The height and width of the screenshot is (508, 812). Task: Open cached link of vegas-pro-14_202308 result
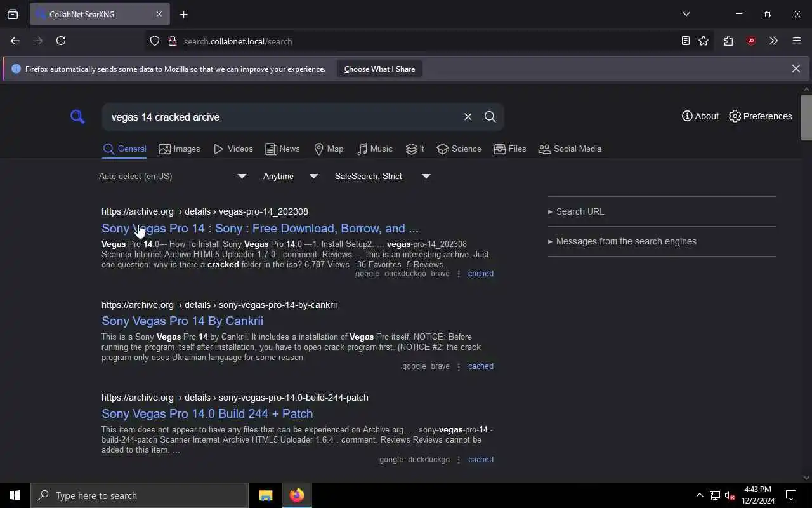(480, 274)
